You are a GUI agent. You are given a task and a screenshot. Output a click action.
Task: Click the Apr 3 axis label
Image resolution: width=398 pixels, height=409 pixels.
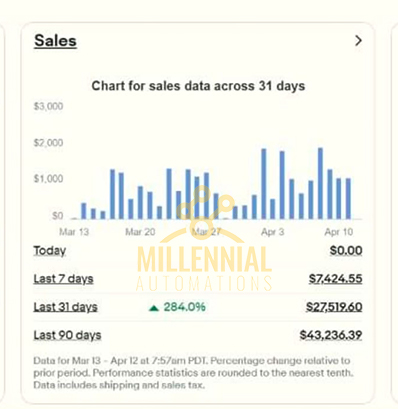pyautogui.click(x=272, y=232)
